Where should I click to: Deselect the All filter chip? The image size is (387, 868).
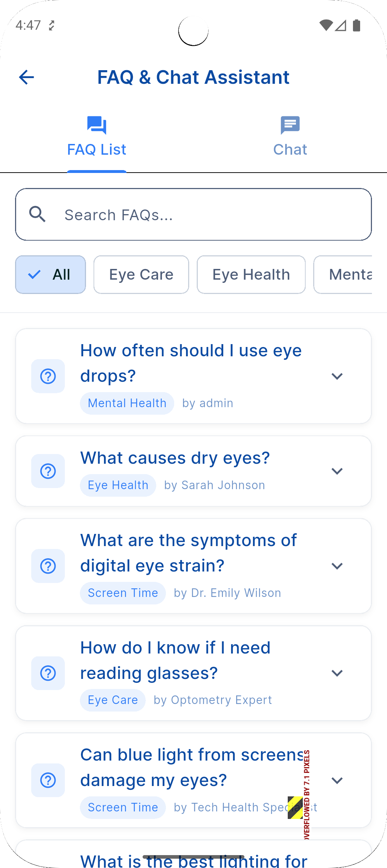(x=51, y=275)
